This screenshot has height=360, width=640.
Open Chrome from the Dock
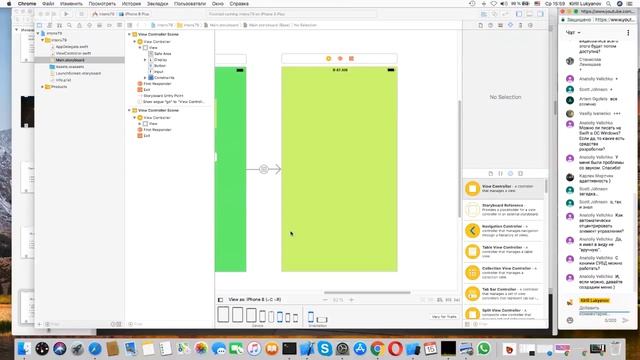tap(377, 349)
